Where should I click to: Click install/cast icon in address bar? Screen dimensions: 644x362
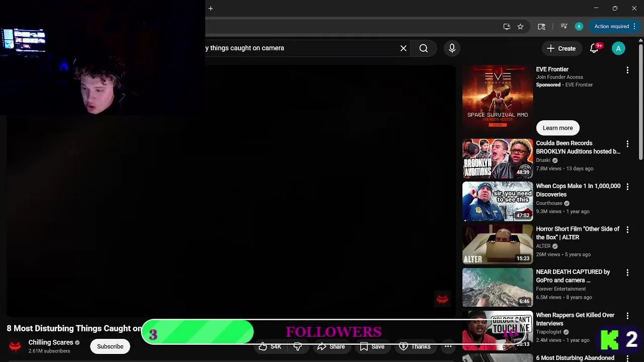(507, 27)
